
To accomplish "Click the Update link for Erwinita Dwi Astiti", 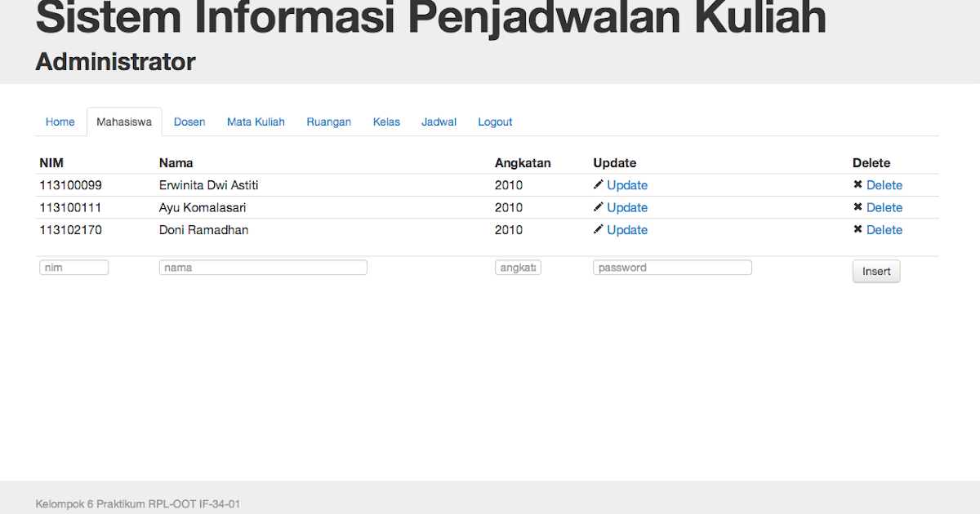I will pos(627,185).
